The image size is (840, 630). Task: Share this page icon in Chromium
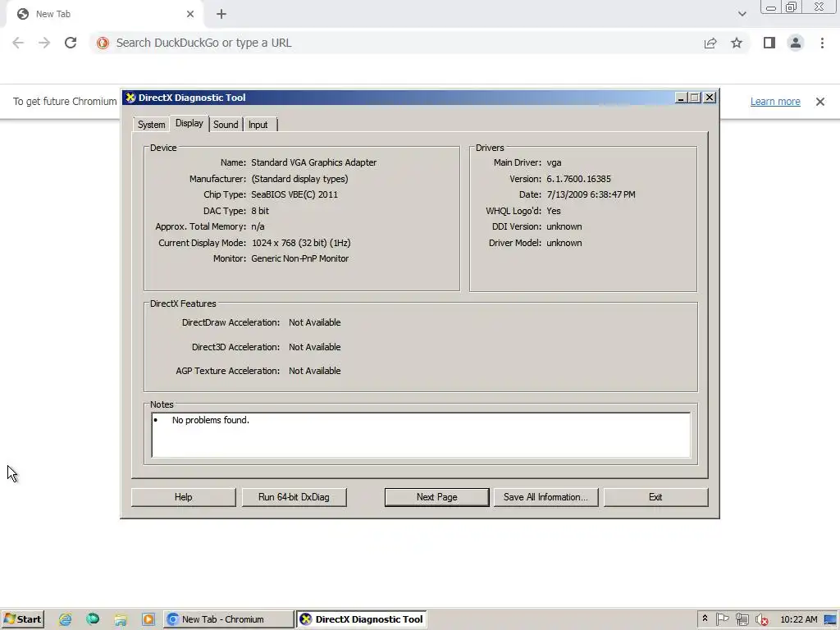(x=710, y=43)
